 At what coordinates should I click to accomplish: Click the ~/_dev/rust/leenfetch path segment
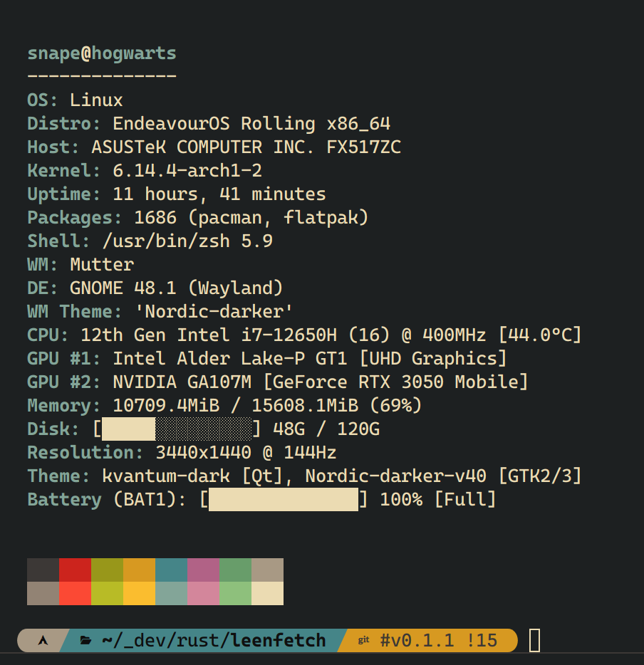click(214, 640)
